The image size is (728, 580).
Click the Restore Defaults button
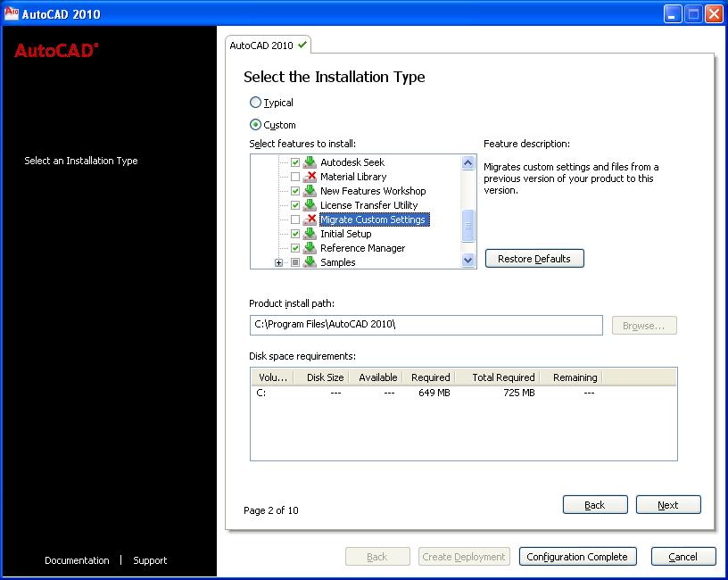pos(534,259)
